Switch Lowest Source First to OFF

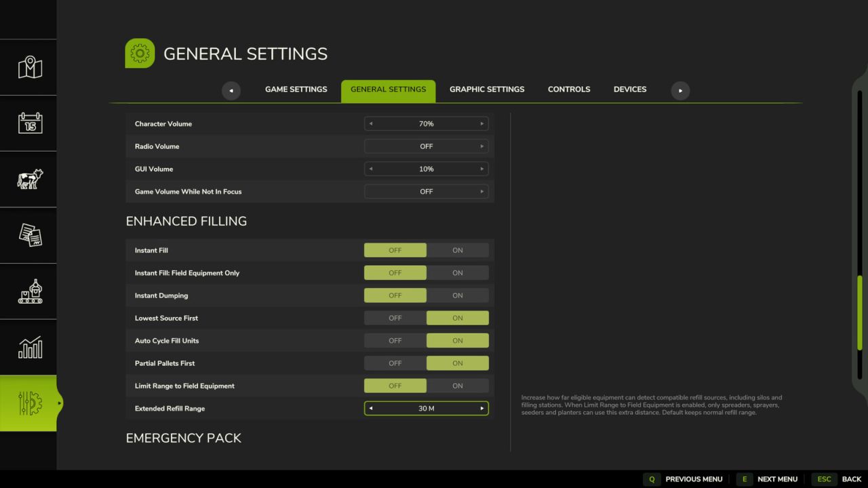point(395,318)
